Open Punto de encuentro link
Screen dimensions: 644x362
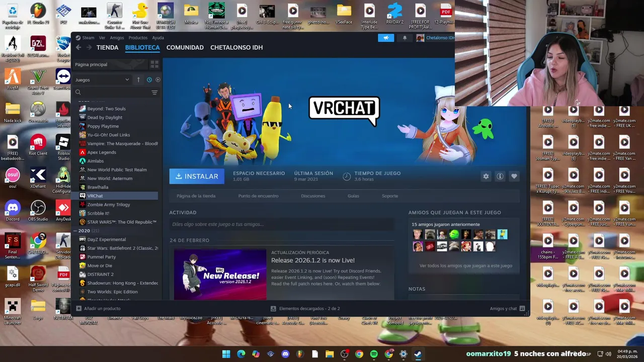pyautogui.click(x=258, y=196)
